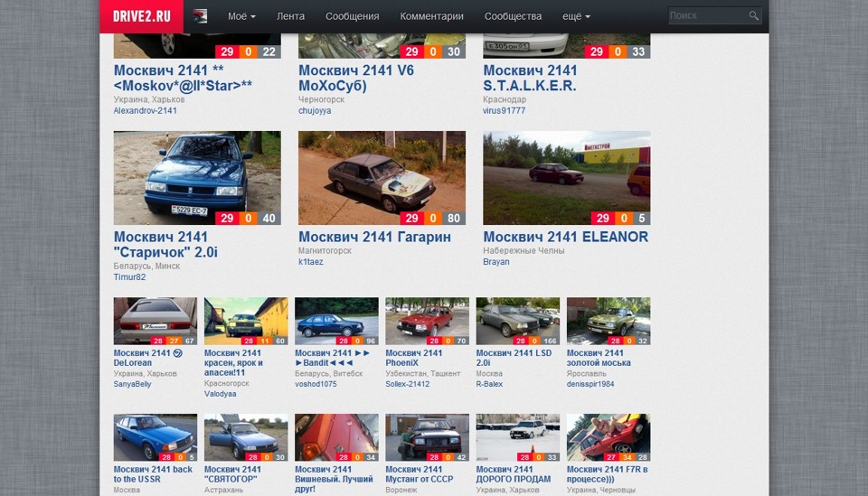This screenshot has width=868, height=496.
Task: Open user profile R-Balex
Action: point(489,384)
